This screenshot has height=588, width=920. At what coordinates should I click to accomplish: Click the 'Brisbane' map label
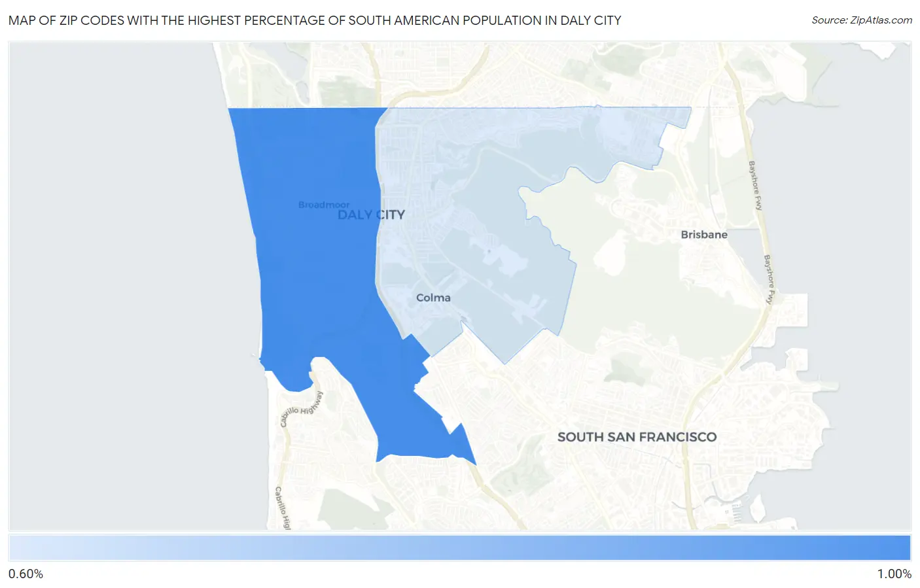point(704,235)
